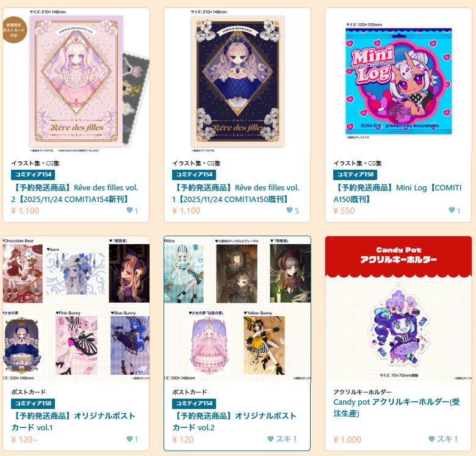Click heart icon on postcard vol.1 item
Viewport: 476px width, 456px height.
[x=129, y=439]
